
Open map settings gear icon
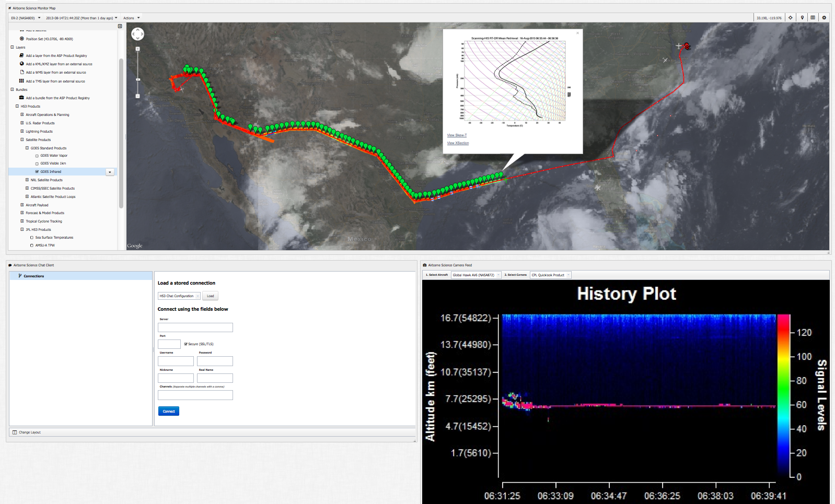tap(824, 18)
